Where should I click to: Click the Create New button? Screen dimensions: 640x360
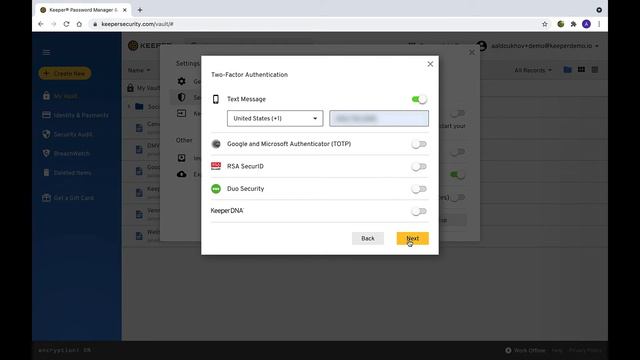point(65,73)
